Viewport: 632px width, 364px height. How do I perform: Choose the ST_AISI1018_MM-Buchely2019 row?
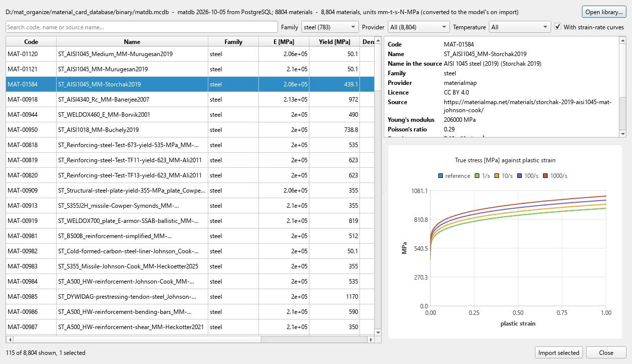tap(190, 130)
